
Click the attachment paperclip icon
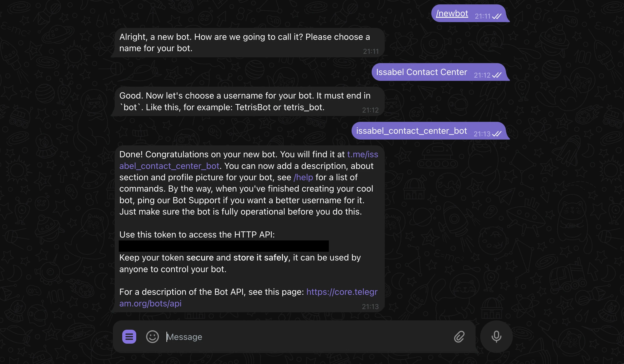pos(459,337)
